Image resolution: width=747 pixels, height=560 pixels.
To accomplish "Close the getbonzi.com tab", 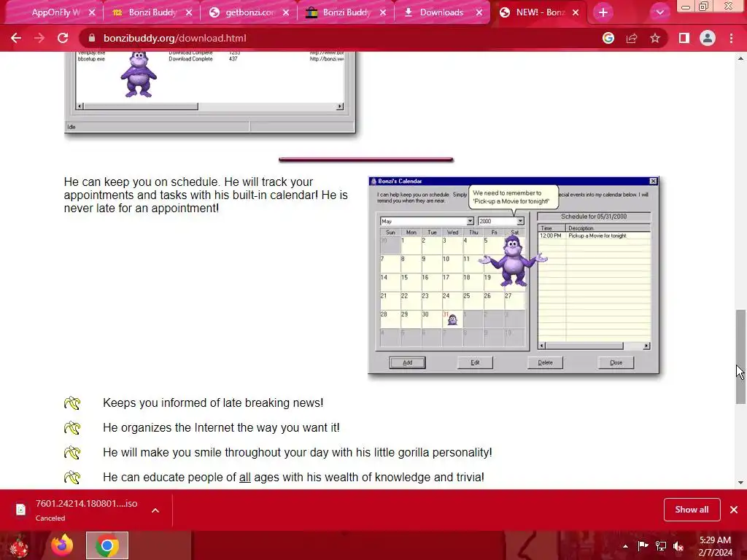I will (286, 12).
